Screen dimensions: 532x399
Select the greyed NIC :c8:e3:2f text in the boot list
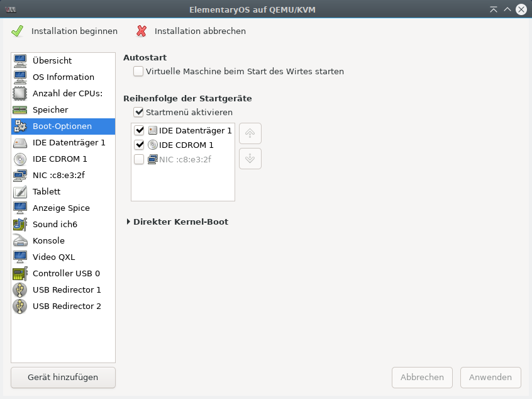tap(186, 159)
